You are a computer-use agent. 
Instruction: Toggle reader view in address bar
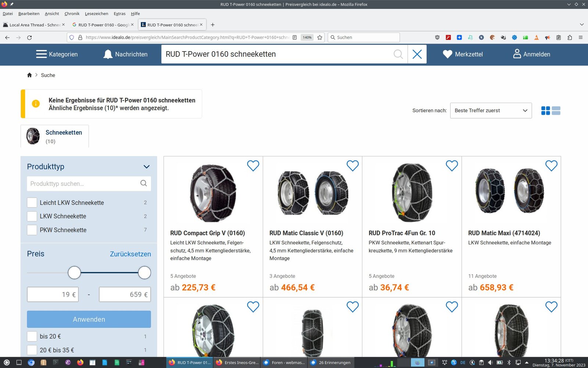click(294, 37)
